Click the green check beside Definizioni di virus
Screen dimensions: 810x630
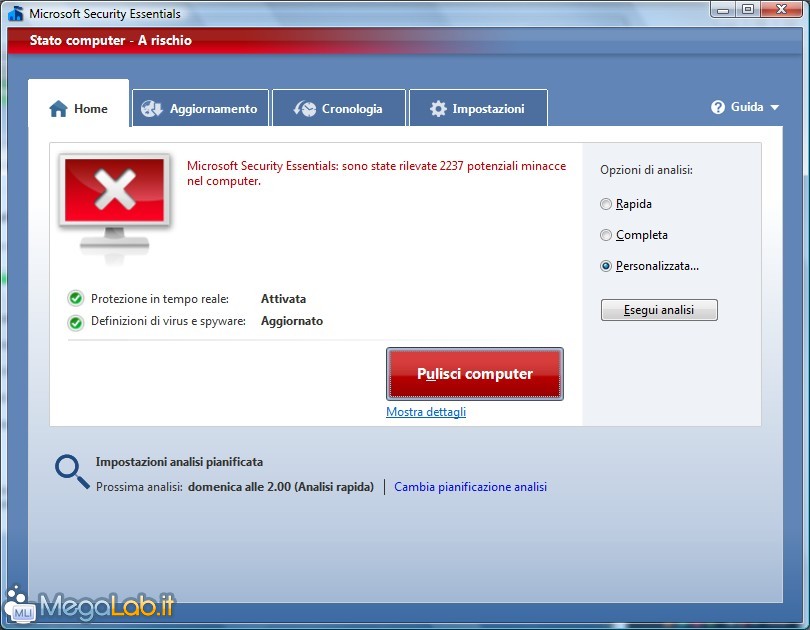pos(75,323)
